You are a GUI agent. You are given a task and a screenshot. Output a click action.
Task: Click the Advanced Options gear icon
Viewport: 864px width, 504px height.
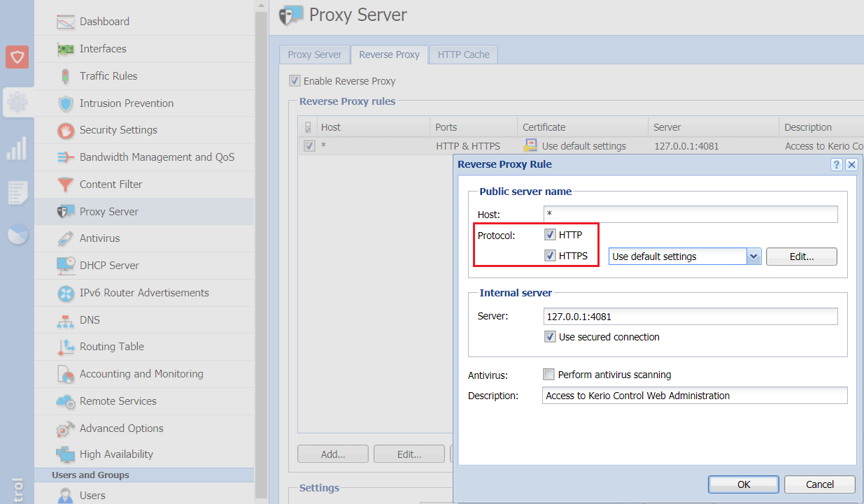click(x=66, y=429)
